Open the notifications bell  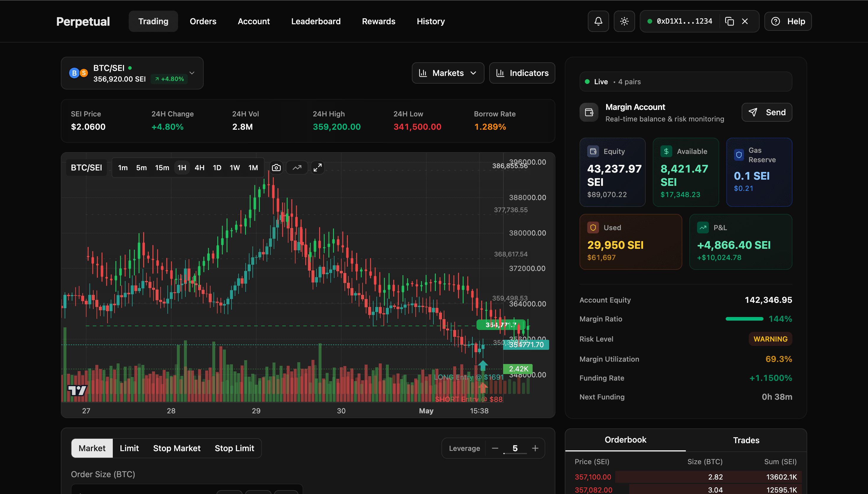coord(598,21)
